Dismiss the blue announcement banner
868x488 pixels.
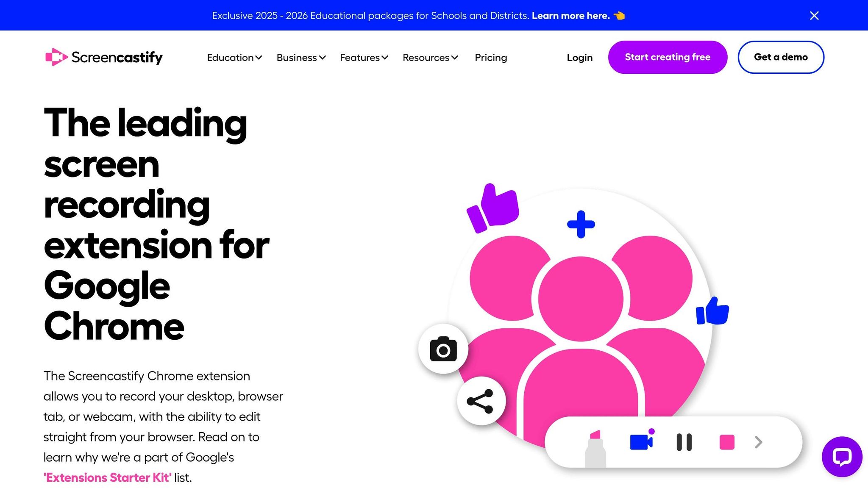pos(814,16)
